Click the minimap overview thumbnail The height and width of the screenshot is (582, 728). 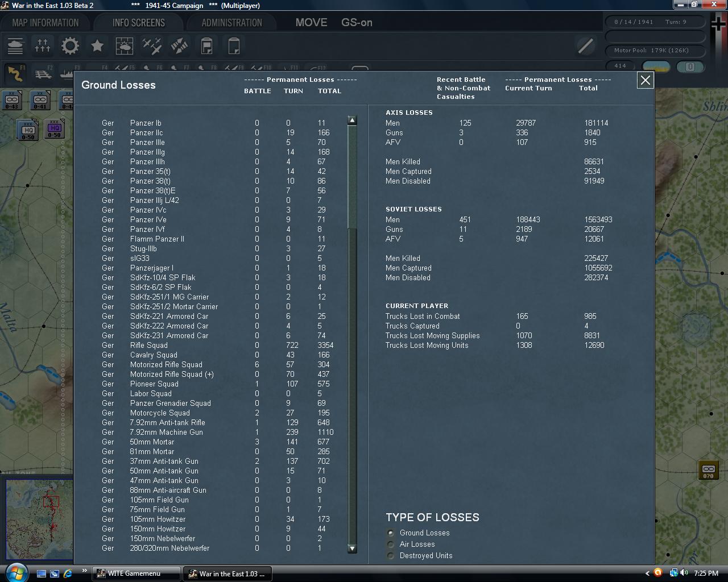(39, 520)
